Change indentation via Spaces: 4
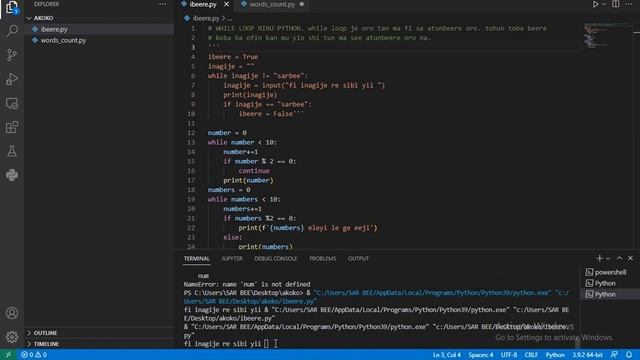 (480, 355)
